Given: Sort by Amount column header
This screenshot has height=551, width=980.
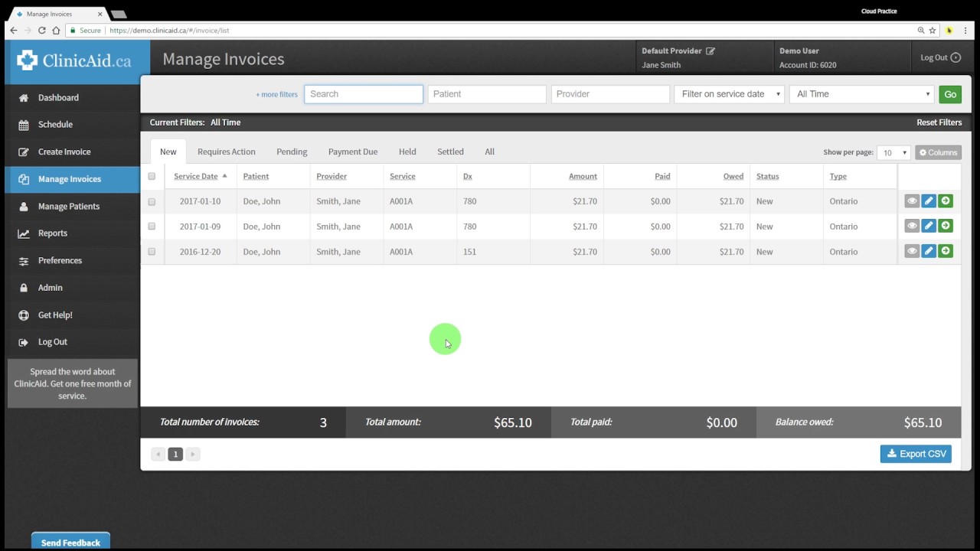Looking at the screenshot, I should pos(583,176).
